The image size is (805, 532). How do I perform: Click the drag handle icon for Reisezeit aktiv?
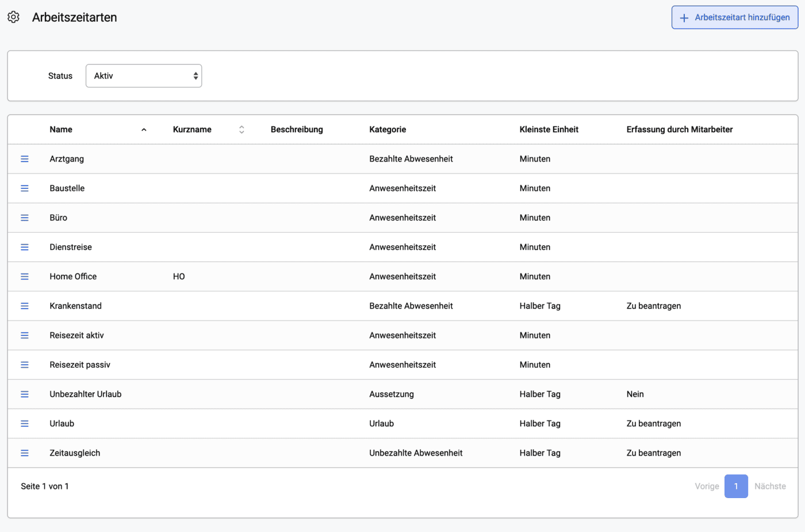point(25,336)
